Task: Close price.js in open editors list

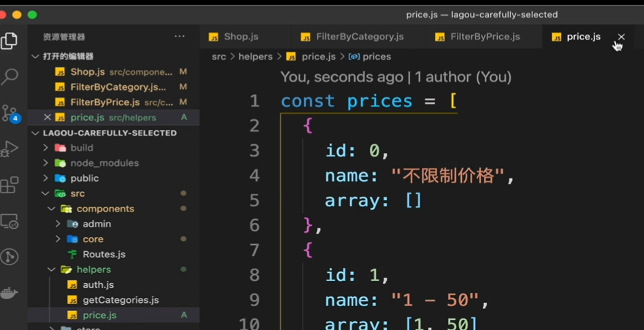Action: pos(47,118)
